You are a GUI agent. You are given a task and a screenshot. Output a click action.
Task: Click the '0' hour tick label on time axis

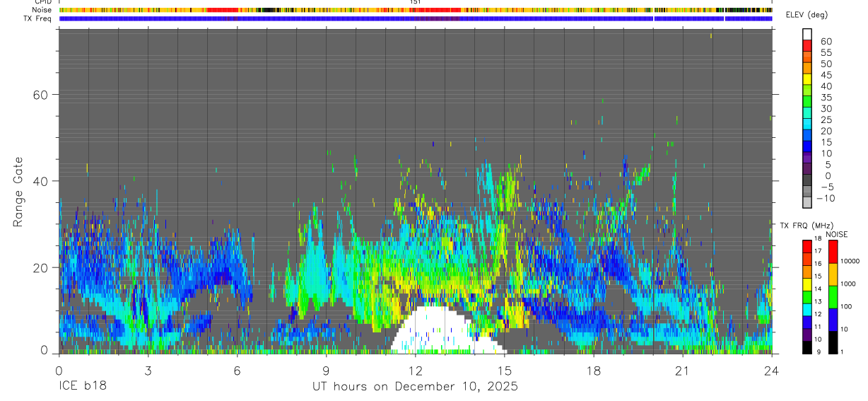pyautogui.click(x=59, y=371)
